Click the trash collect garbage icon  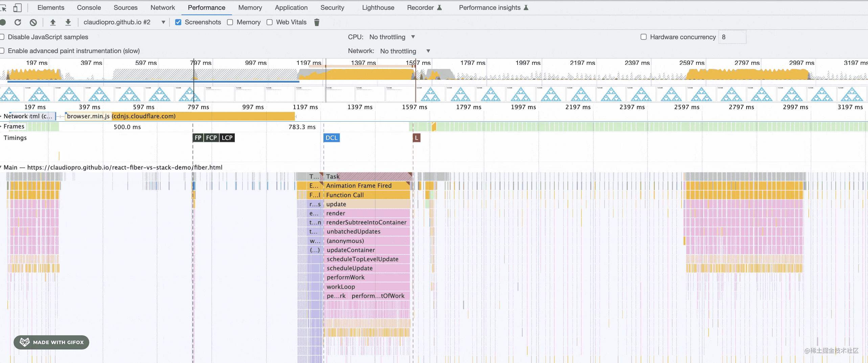click(317, 22)
